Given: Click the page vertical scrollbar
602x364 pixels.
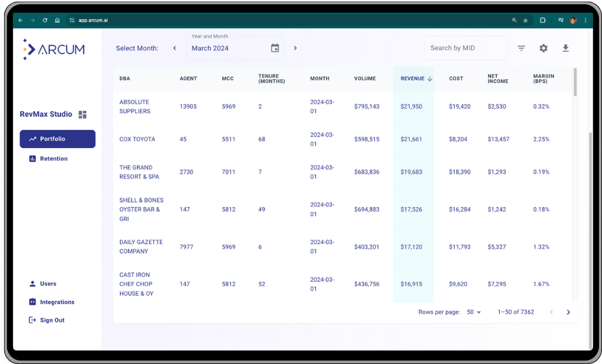Looking at the screenshot, I should (x=590, y=240).
